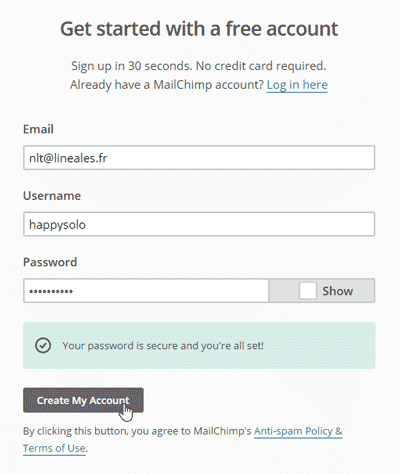This screenshot has height=474, width=400.
Task: Open the Terms of Use link
Action: point(54,448)
